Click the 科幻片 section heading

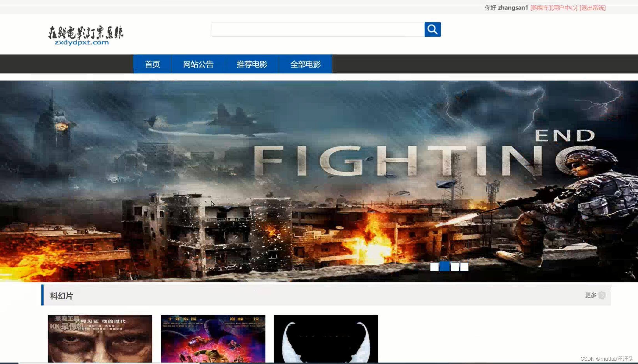coord(61,296)
